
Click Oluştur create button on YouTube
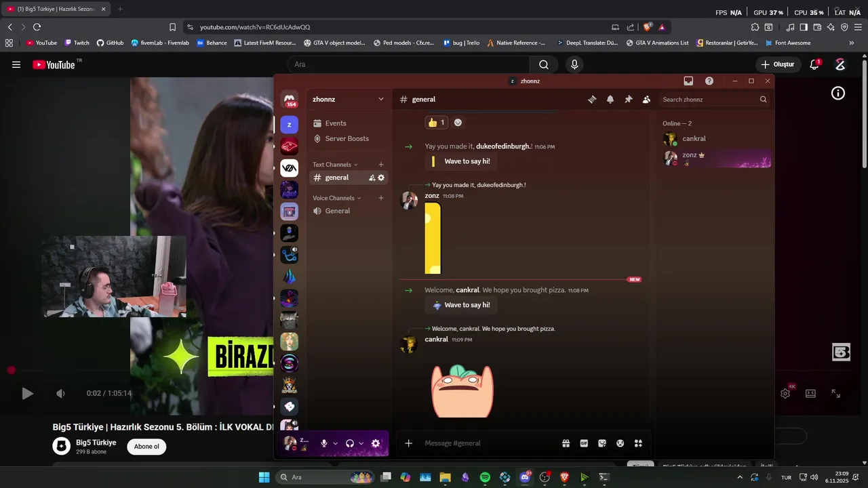coord(778,64)
